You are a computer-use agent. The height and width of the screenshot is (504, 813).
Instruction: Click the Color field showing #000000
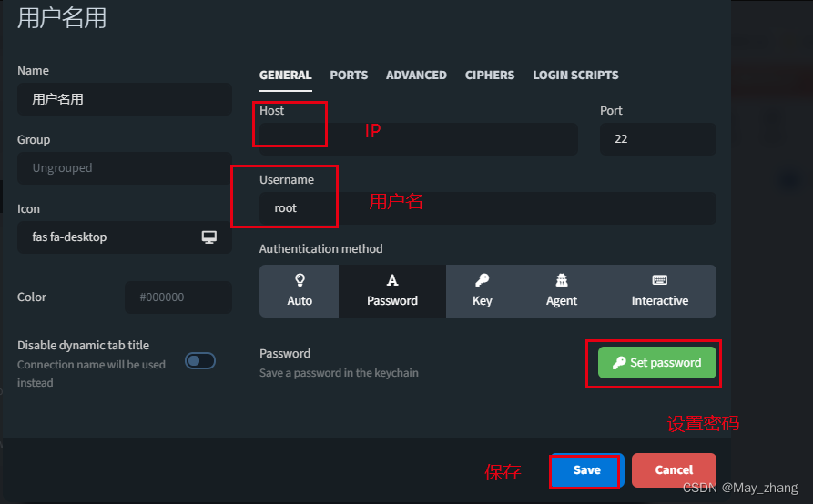click(178, 297)
